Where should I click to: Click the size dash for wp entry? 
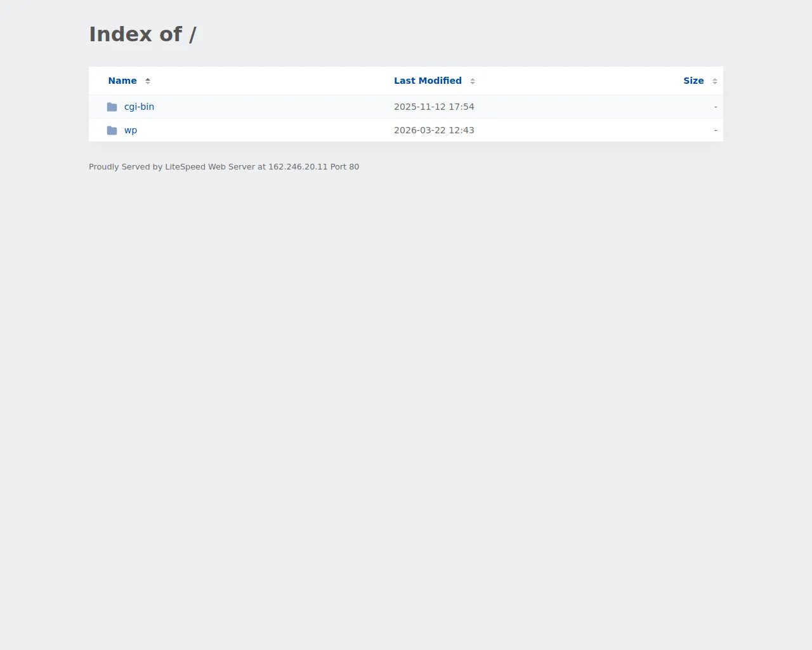pos(715,129)
